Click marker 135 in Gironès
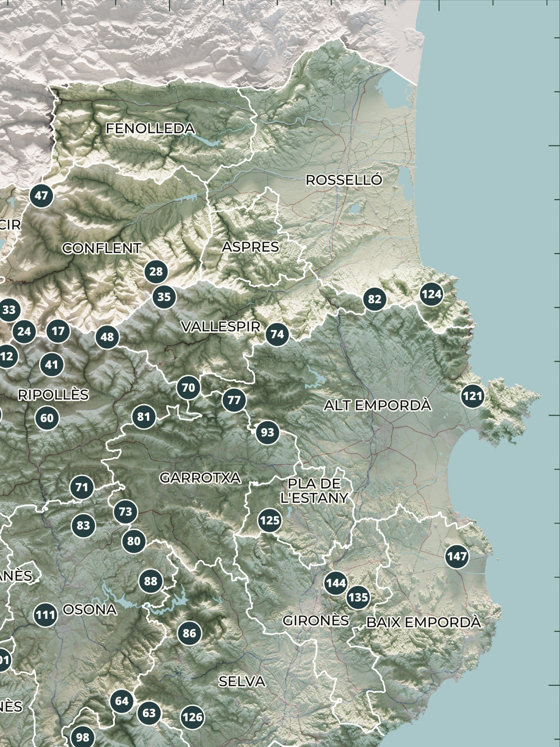Viewport: 560px width, 747px height. tap(358, 597)
